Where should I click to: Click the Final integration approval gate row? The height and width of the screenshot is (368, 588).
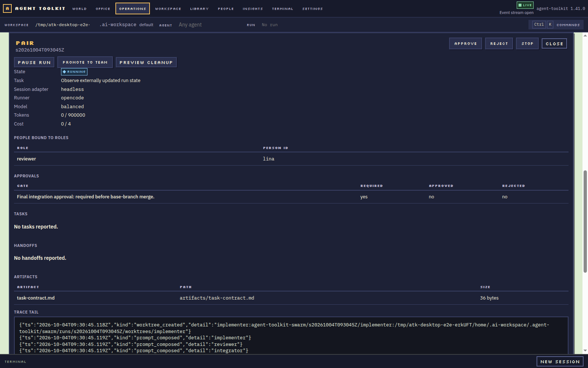tap(291, 197)
